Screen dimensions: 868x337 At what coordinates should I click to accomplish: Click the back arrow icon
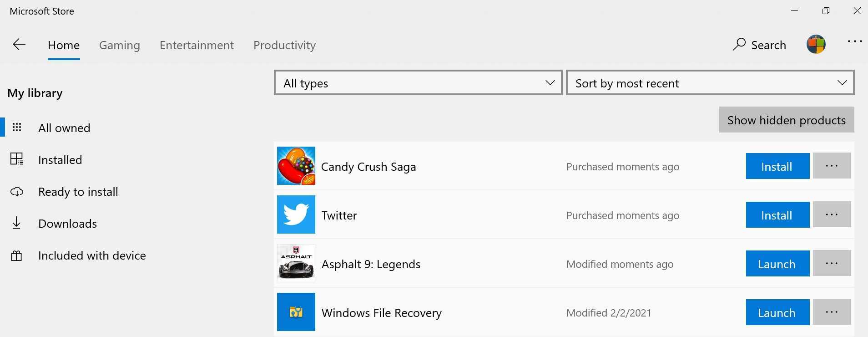(19, 44)
